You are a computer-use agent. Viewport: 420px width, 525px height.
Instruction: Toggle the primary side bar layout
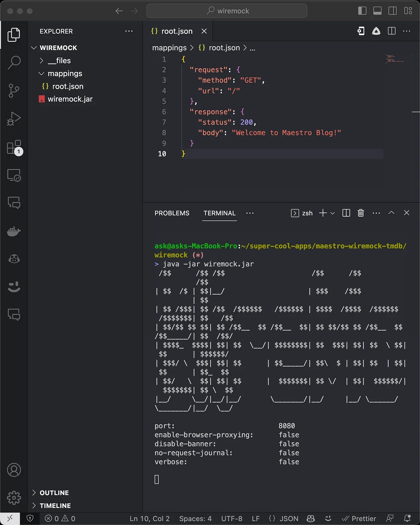(x=362, y=11)
